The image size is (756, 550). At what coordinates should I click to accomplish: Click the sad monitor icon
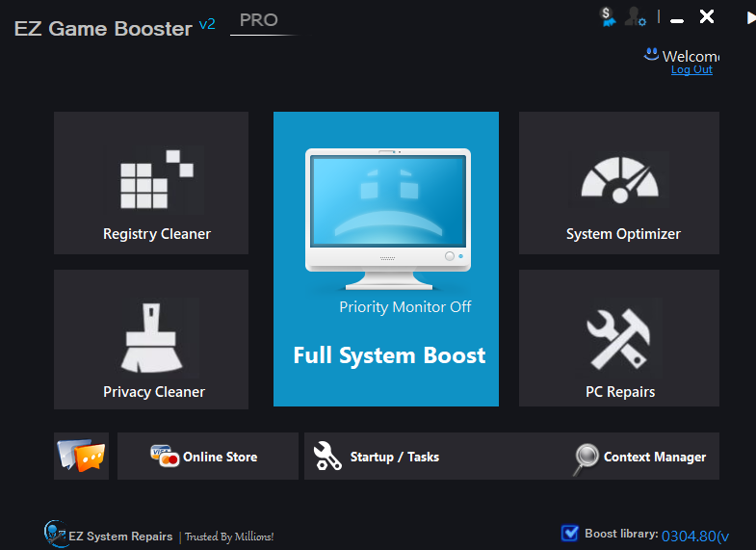[x=388, y=219]
